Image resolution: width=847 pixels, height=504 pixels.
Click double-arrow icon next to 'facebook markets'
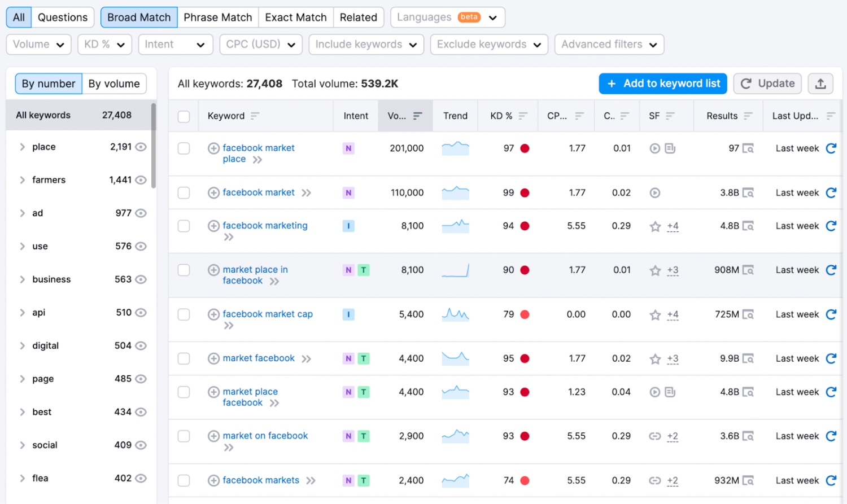click(311, 481)
